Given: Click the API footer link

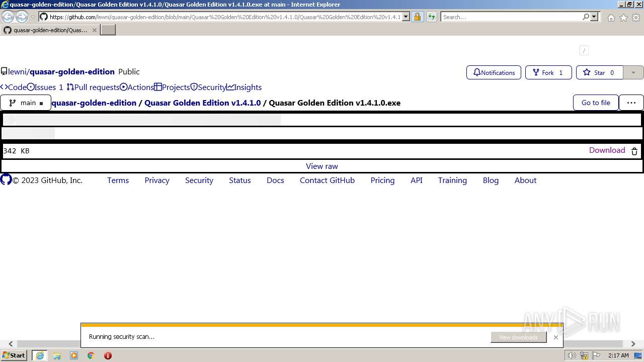Looking at the screenshot, I should click(x=417, y=180).
